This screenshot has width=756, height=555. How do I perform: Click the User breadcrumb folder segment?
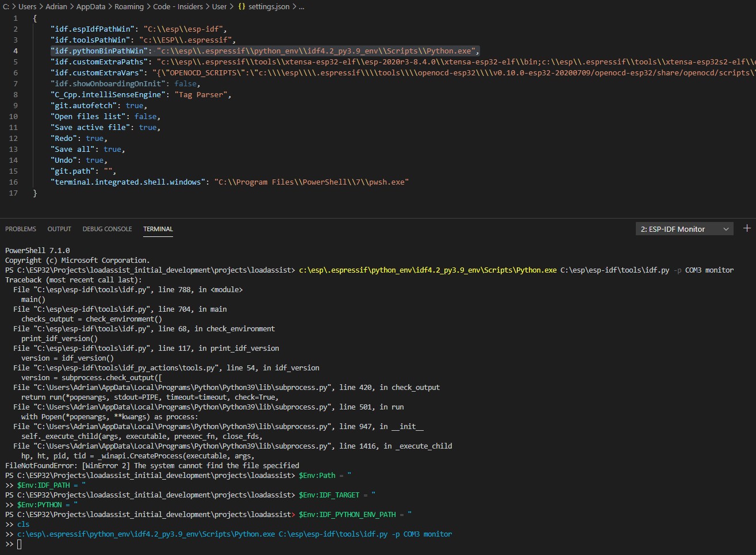point(219,6)
